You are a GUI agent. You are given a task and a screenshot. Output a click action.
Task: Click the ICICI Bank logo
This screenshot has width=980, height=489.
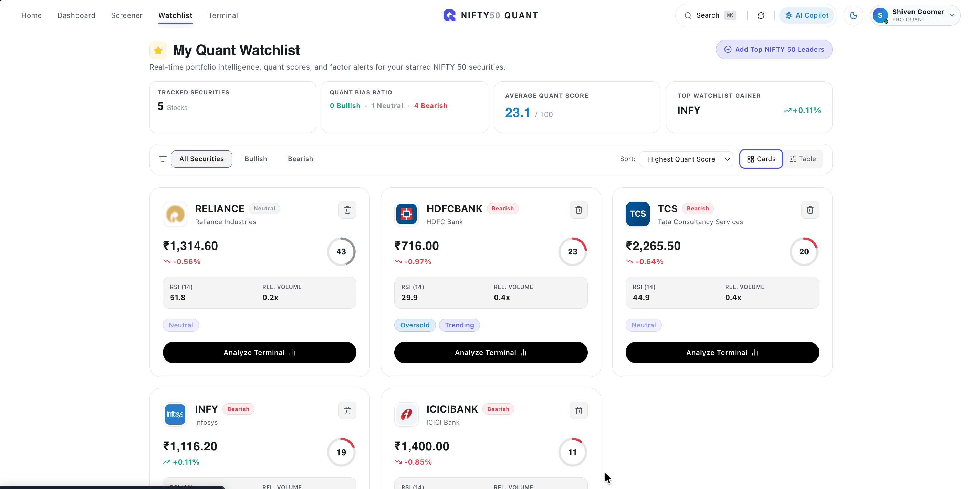[406, 414]
